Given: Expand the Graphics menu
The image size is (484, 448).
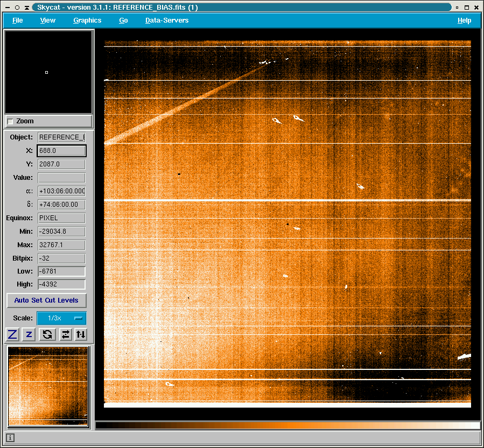Looking at the screenshot, I should [x=87, y=20].
